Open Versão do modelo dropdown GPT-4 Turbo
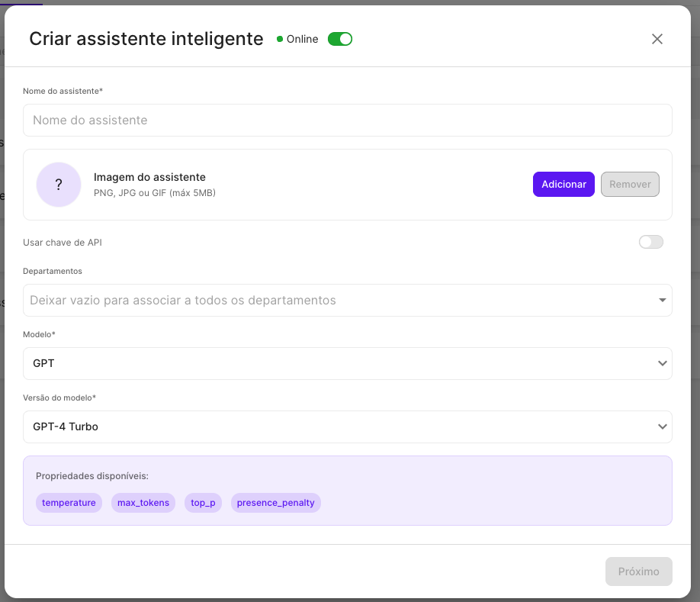 tap(336, 427)
